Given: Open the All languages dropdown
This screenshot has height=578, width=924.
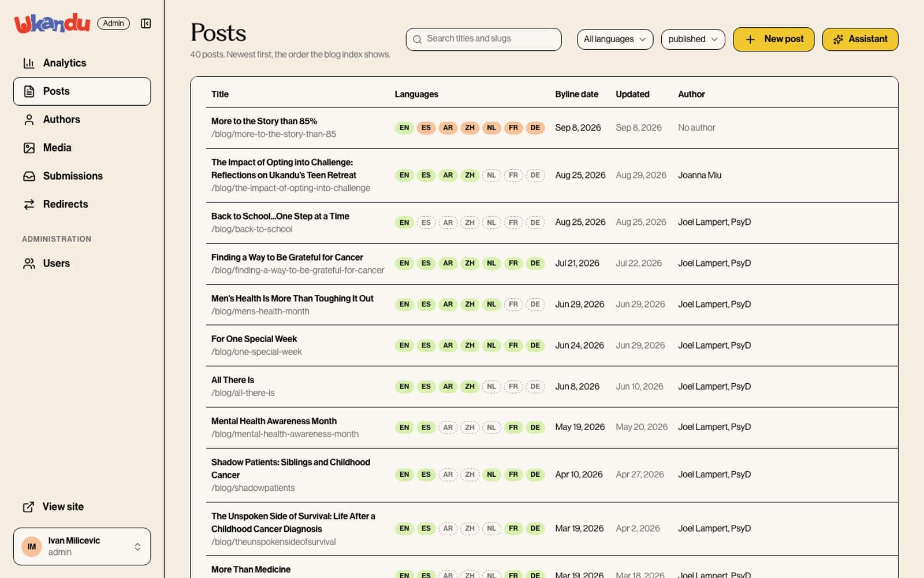Looking at the screenshot, I should pos(615,39).
